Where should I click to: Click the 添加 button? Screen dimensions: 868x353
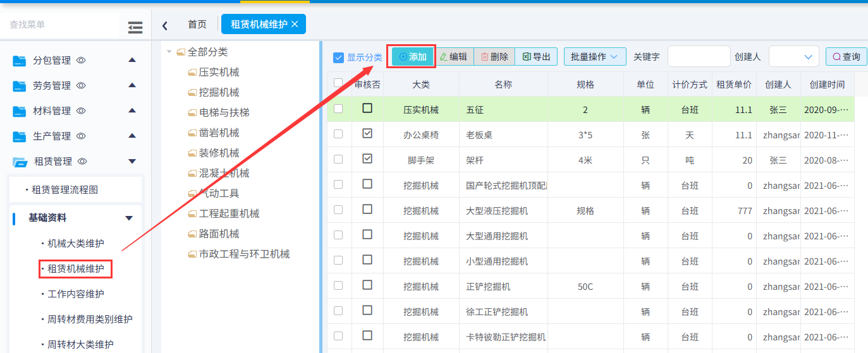(x=413, y=57)
